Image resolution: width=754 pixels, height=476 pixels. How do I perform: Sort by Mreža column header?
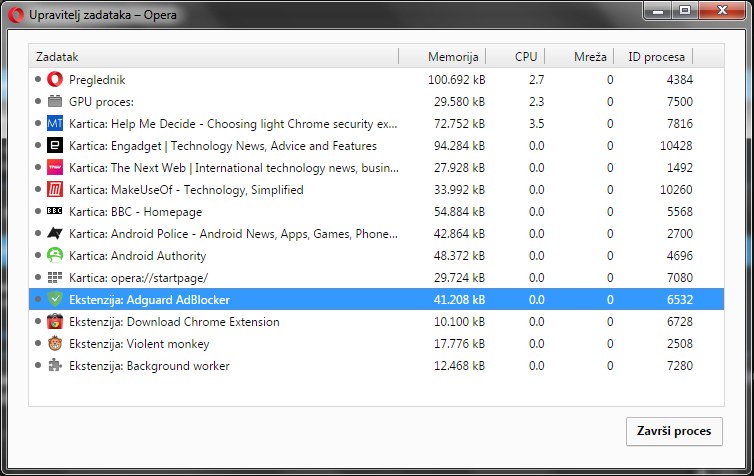pyautogui.click(x=579, y=56)
